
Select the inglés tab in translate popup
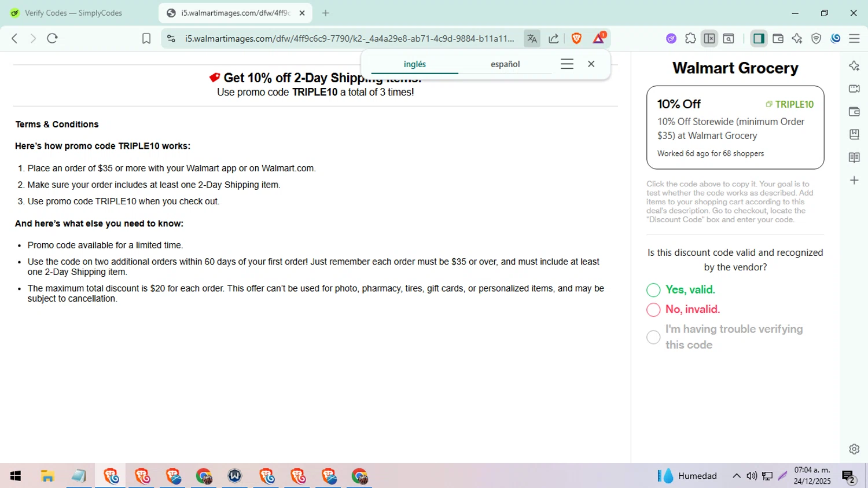(x=414, y=64)
